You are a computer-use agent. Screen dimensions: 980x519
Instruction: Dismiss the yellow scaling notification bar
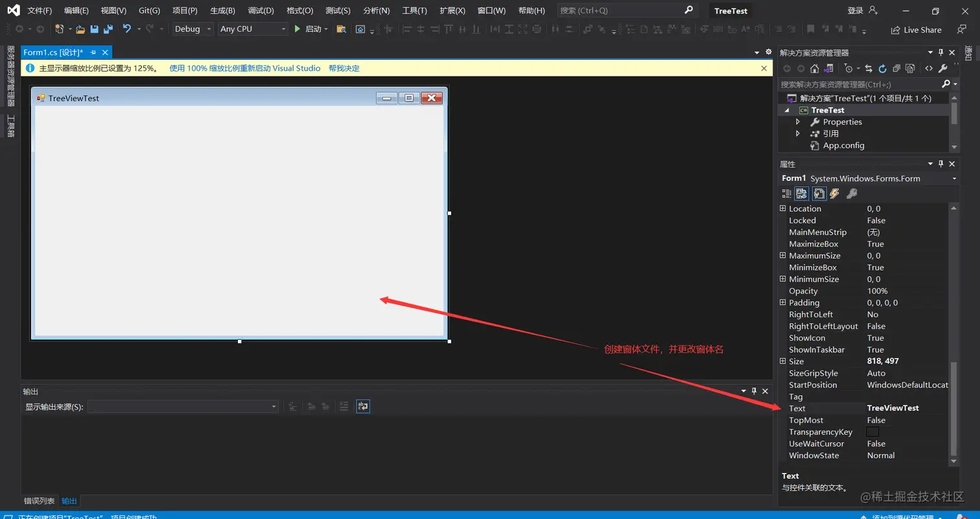click(764, 68)
